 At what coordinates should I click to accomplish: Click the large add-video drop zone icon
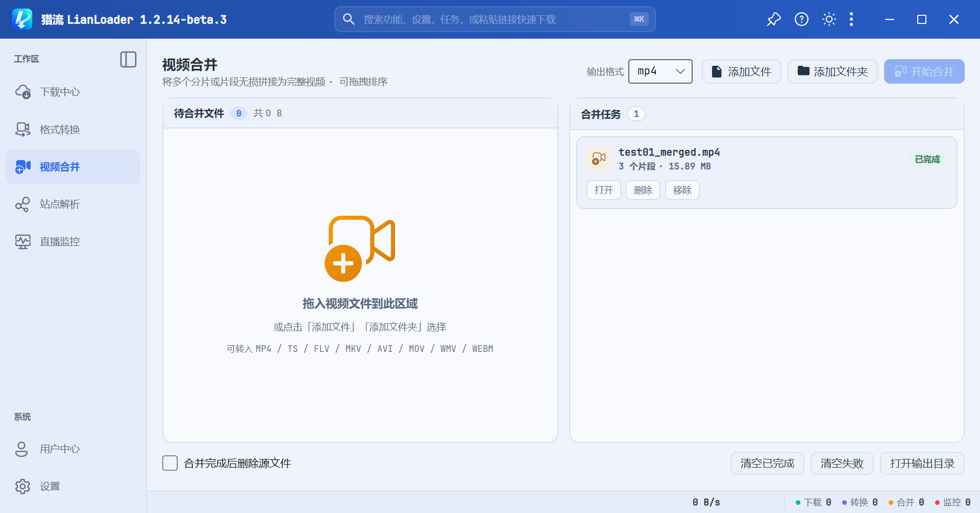[x=360, y=248]
